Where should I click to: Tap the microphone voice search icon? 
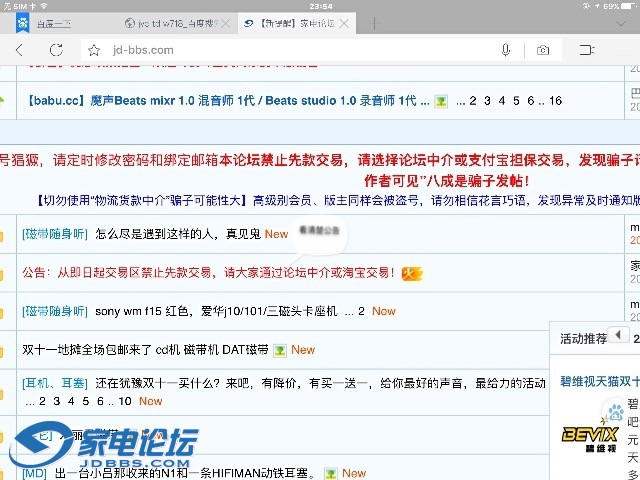506,50
